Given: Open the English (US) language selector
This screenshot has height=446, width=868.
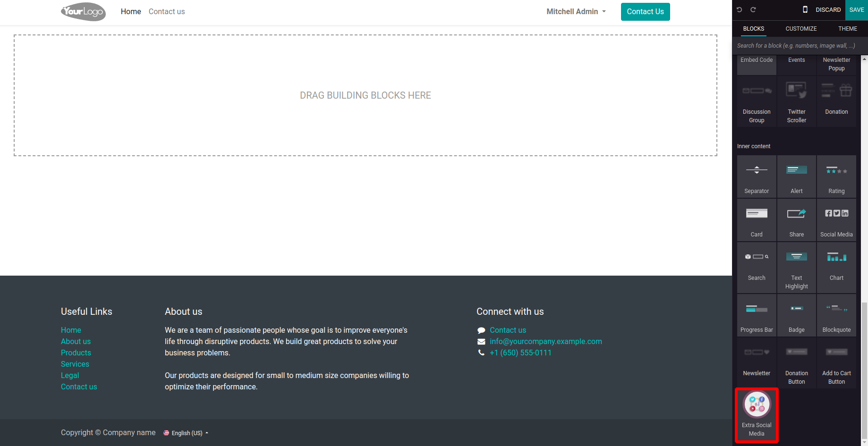Looking at the screenshot, I should tap(186, 433).
